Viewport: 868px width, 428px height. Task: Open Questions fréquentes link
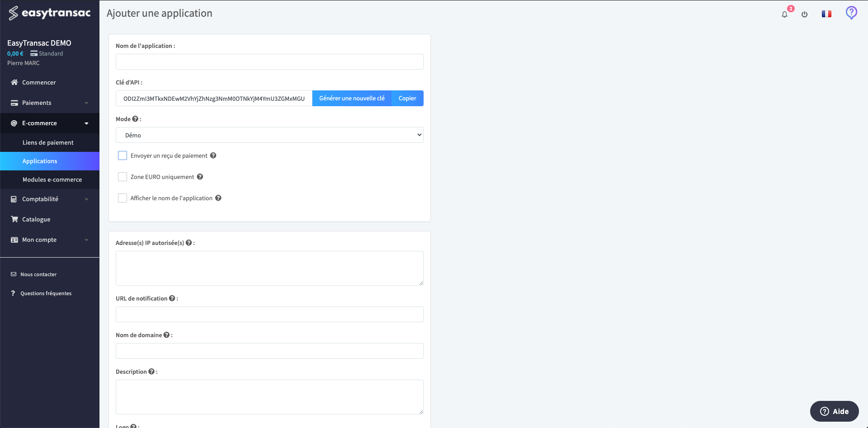pos(46,293)
